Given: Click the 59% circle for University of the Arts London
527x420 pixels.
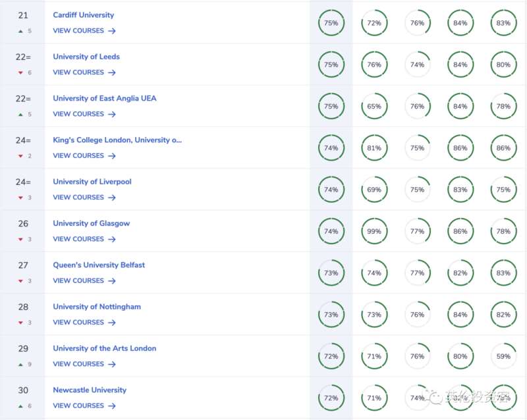Looking at the screenshot, I should click(x=503, y=356).
